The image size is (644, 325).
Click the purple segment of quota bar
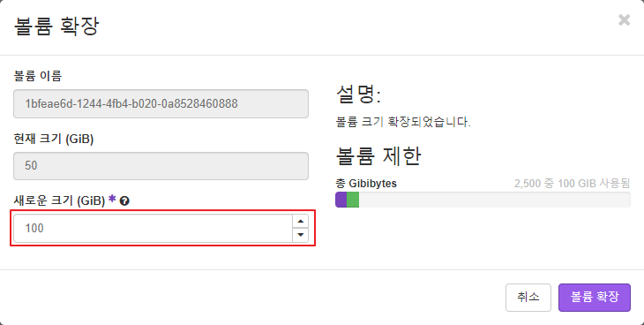341,200
